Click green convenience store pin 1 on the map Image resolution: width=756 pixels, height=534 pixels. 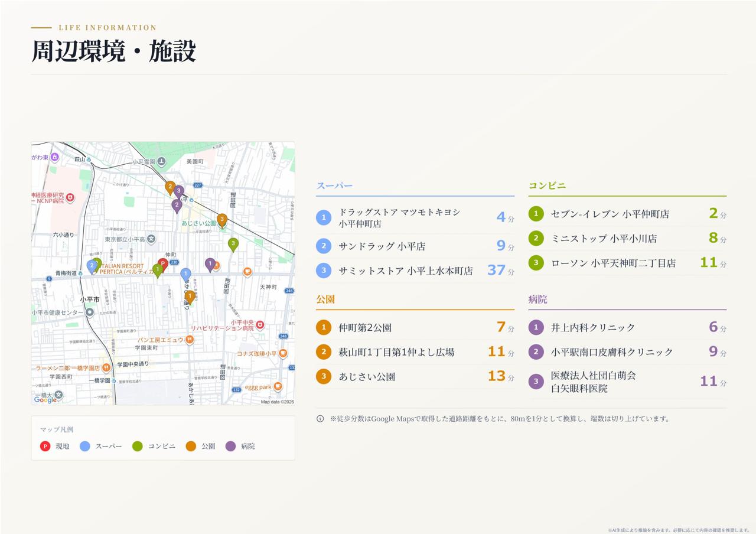158,270
